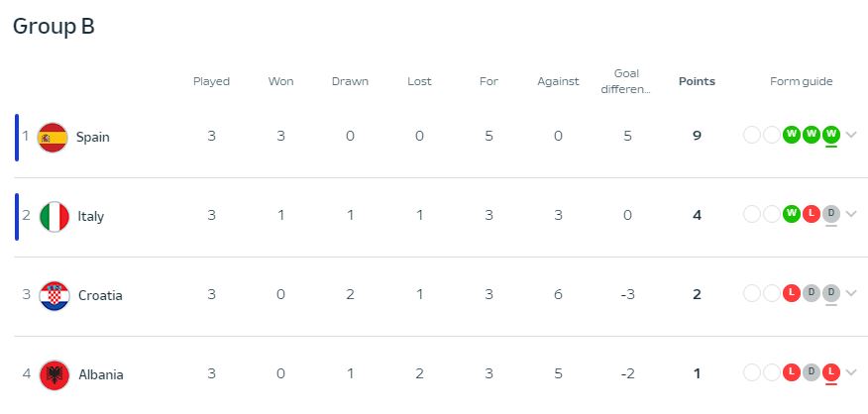Click the Goal difference column header
The image size is (868, 414).
tap(626, 81)
